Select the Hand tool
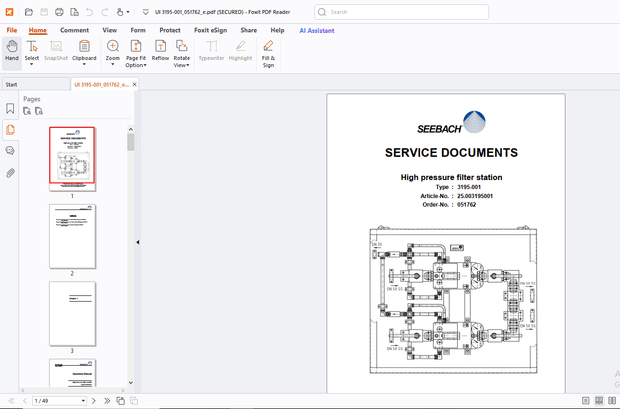 (x=11, y=51)
